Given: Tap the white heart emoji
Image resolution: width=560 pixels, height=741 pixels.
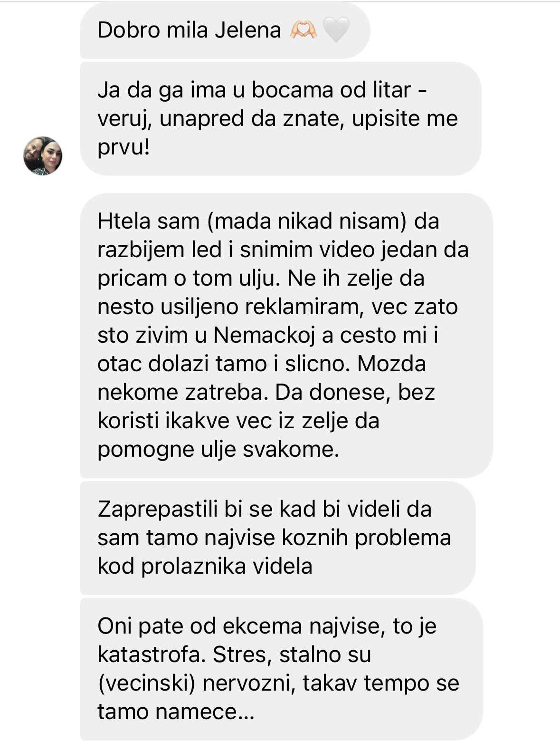Looking at the screenshot, I should [336, 29].
